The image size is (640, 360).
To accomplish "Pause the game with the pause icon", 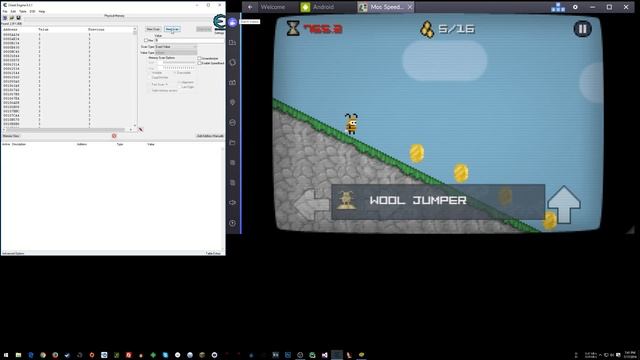I will [x=582, y=29].
